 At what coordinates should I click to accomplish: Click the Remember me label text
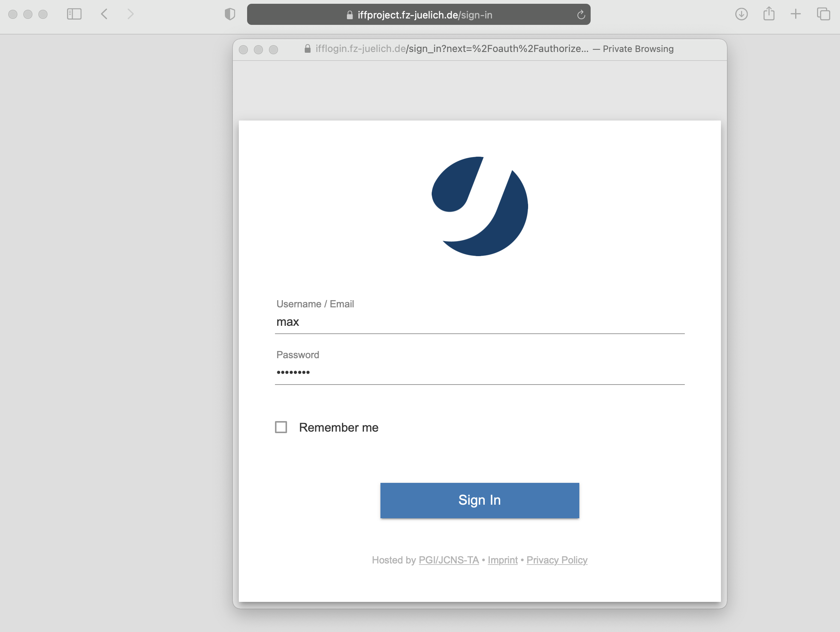(x=338, y=427)
